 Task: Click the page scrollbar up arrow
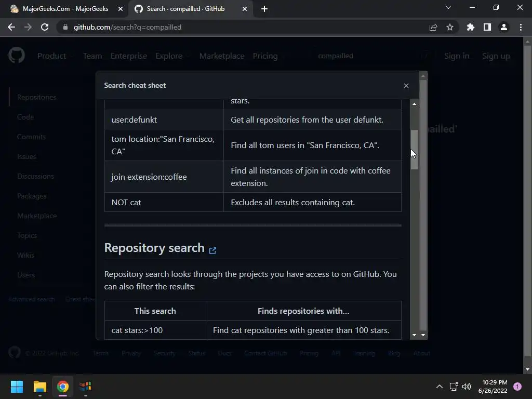coord(527,42)
